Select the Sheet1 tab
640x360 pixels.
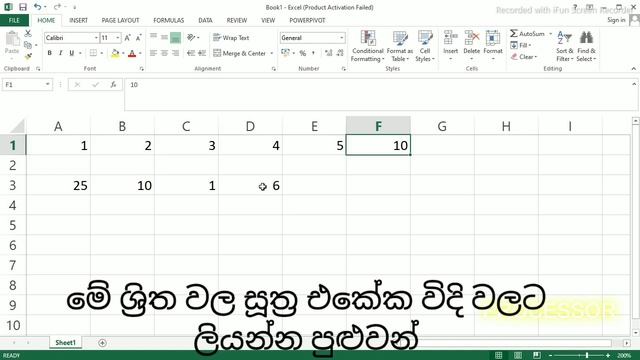pos(65,343)
